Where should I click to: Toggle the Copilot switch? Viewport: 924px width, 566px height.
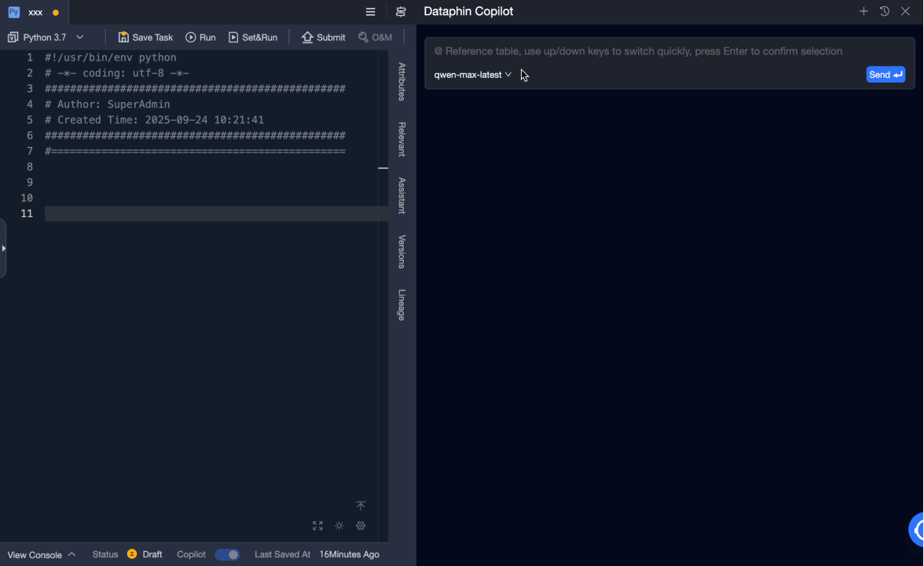point(227,555)
